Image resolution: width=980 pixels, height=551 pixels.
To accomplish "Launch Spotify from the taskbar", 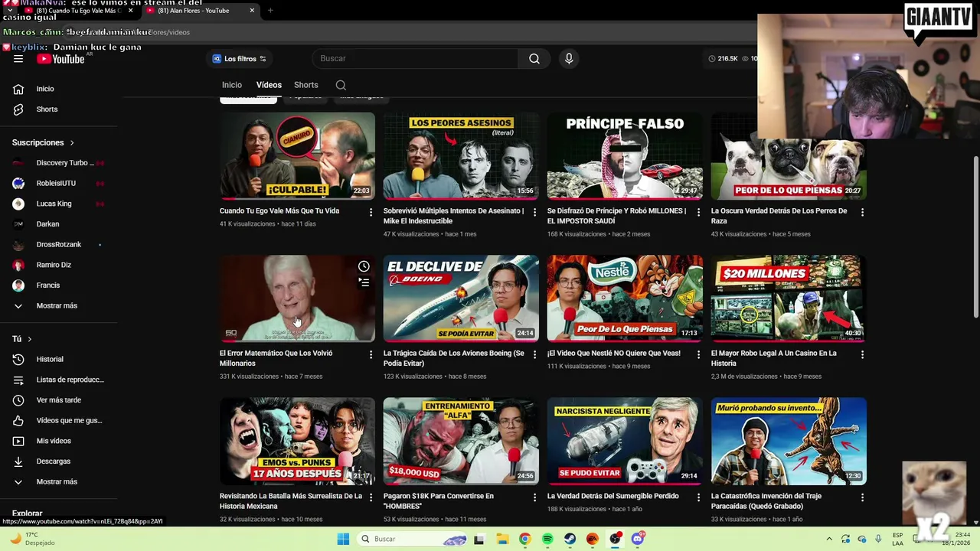I will pos(547,539).
